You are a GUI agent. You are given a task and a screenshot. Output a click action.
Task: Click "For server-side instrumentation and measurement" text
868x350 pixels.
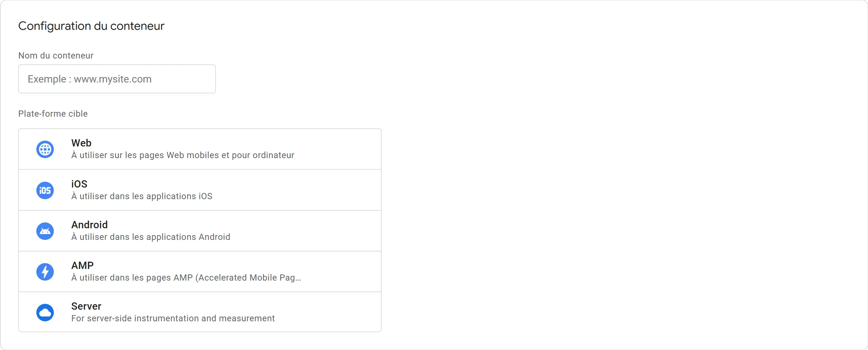click(x=173, y=318)
